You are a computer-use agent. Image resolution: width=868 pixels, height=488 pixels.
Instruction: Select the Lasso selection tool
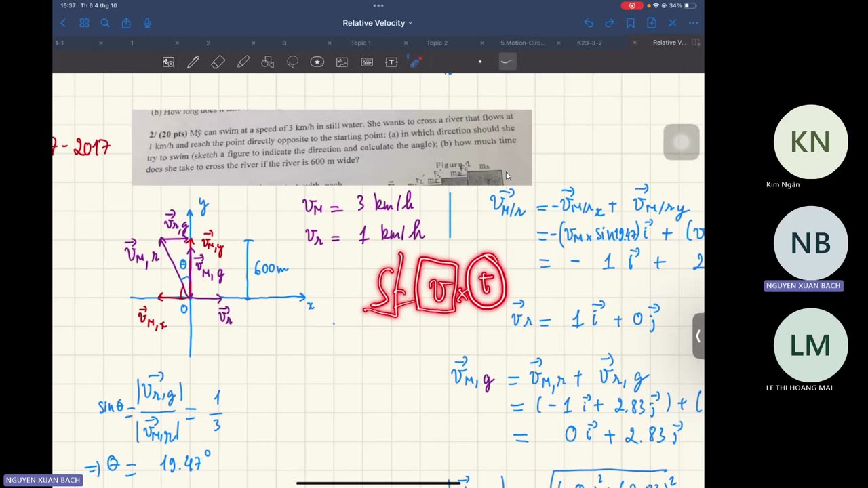(x=292, y=62)
